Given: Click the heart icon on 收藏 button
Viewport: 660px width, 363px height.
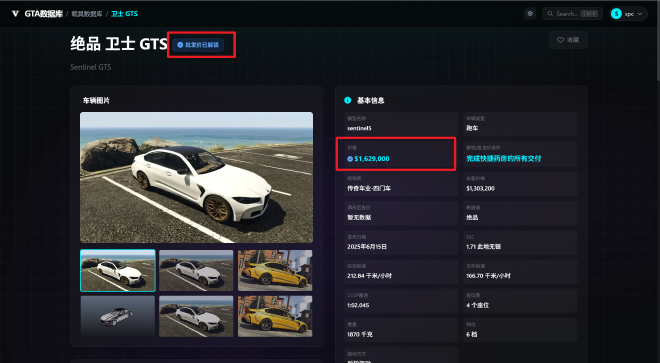Looking at the screenshot, I should (x=560, y=40).
